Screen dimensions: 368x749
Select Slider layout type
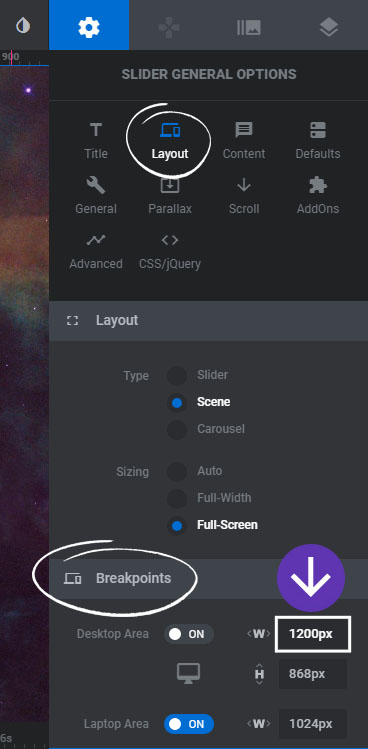pyautogui.click(x=177, y=375)
